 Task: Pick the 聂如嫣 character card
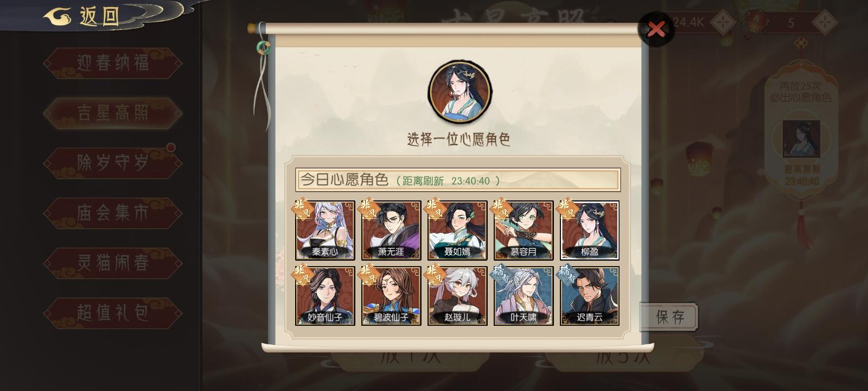coord(457,230)
